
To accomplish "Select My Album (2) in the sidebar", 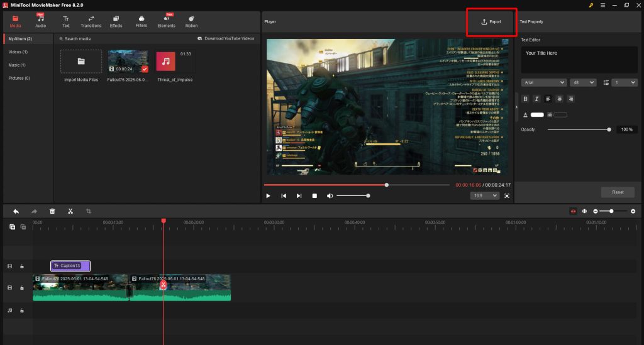I will tap(28, 38).
